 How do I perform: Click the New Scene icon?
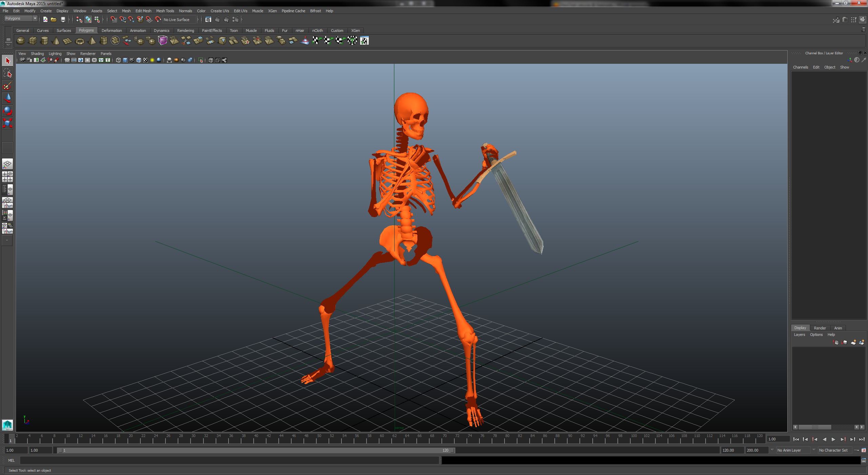pyautogui.click(x=45, y=20)
